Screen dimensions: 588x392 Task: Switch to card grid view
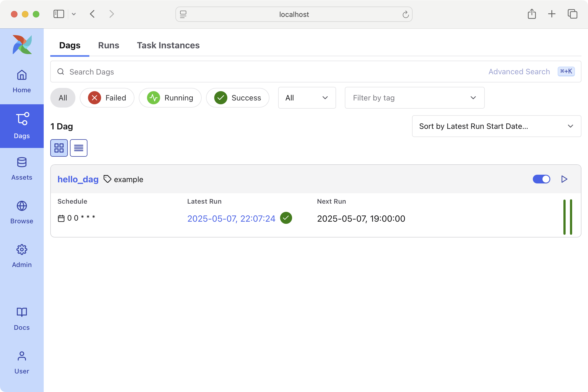tap(59, 148)
